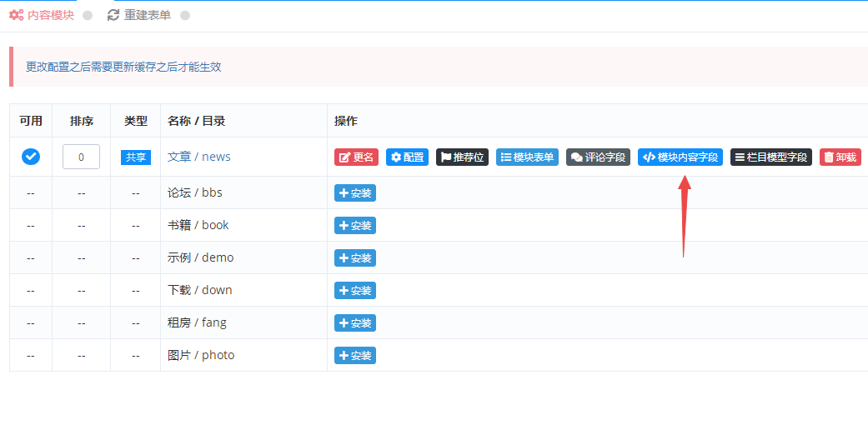Open 配置 settings for news module

click(x=407, y=157)
